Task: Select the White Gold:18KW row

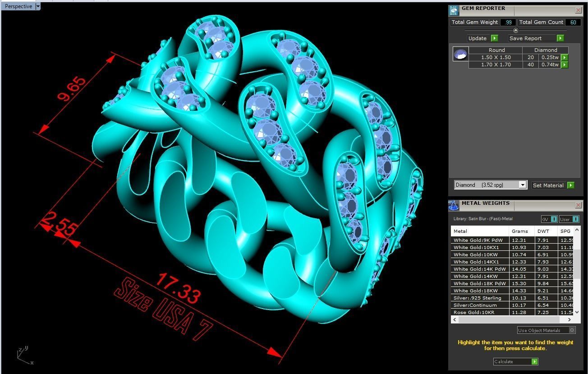Action: pos(512,291)
